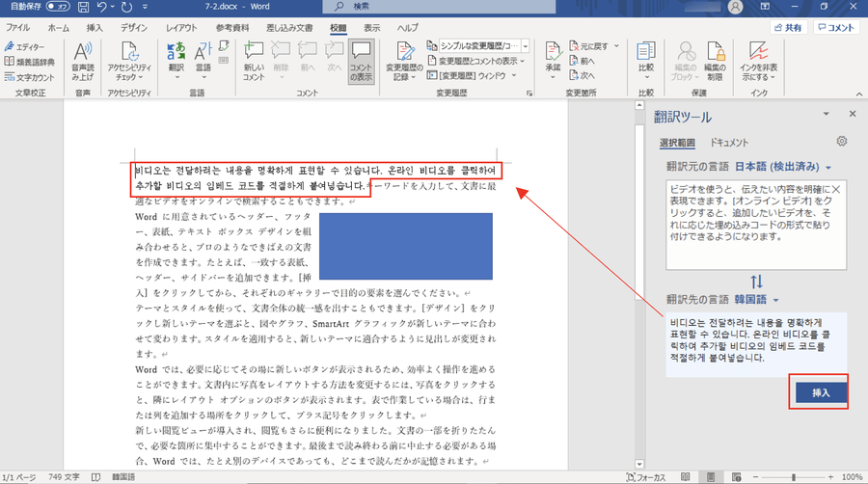Viewport: 868px width, 484px height.
Task: Close the 翻訳ツール pane
Action: pyautogui.click(x=853, y=114)
